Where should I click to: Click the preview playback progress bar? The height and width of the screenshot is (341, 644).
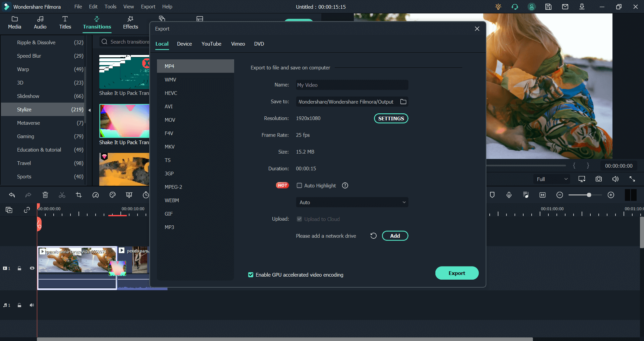coord(527,165)
